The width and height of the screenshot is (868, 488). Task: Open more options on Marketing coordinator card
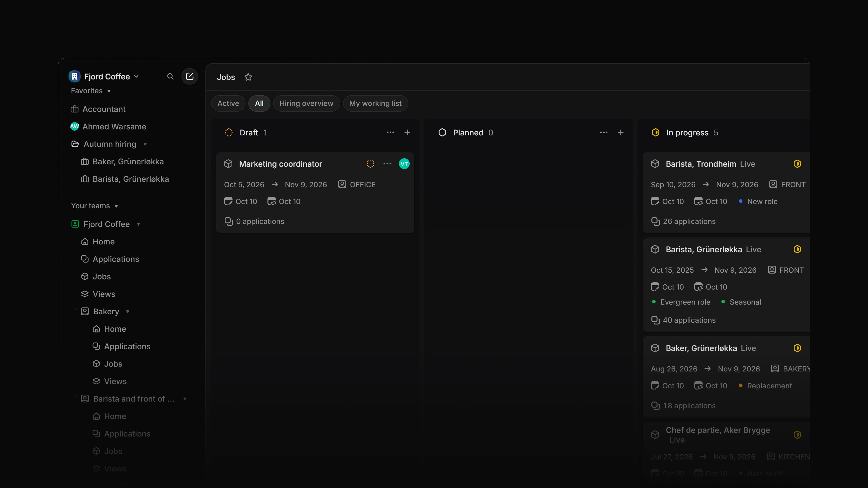(387, 164)
